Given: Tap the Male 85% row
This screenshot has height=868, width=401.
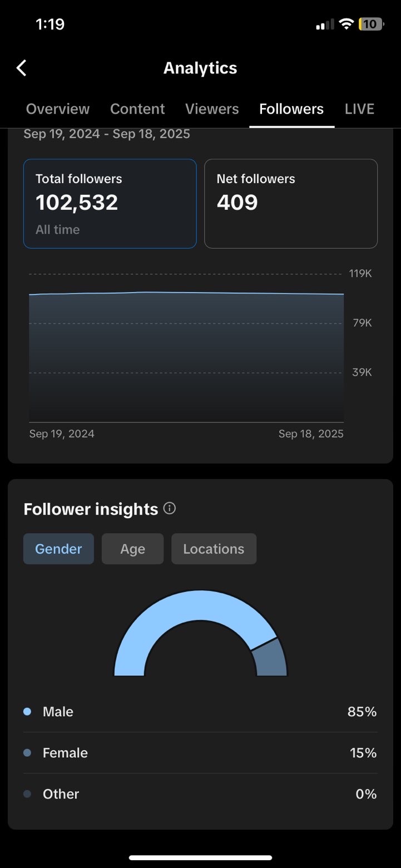Looking at the screenshot, I should [200, 712].
